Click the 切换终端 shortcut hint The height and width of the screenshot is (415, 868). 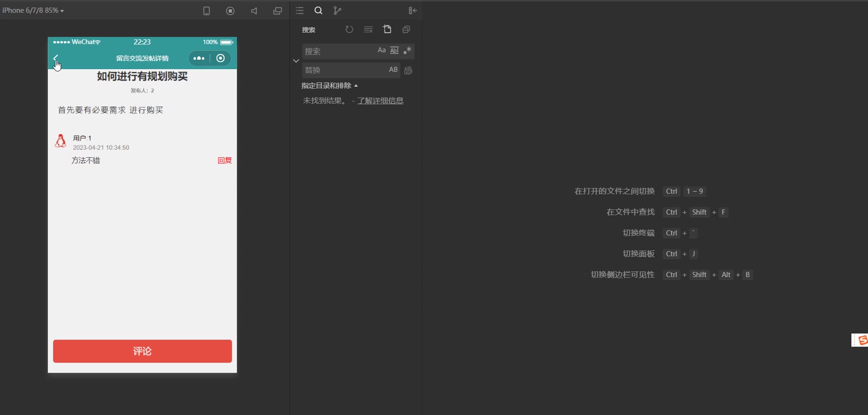pyautogui.click(x=639, y=233)
